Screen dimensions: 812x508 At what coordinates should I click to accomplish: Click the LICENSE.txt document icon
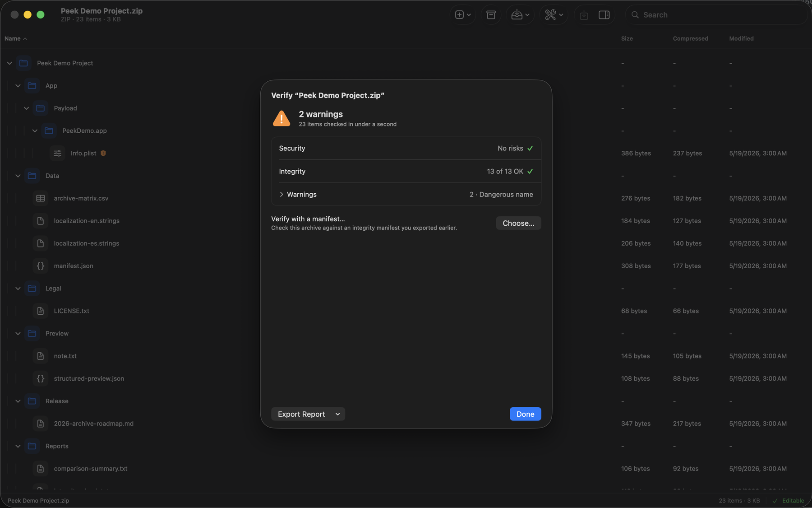tap(41, 311)
